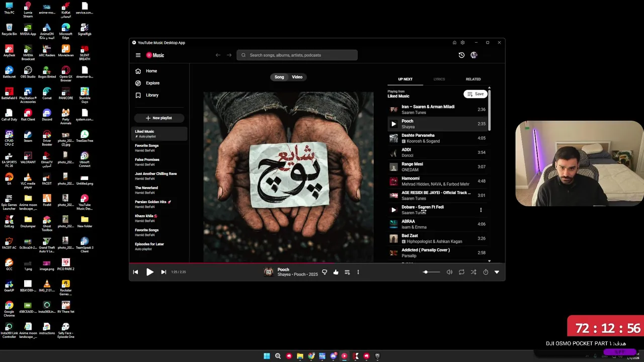Viewport: 644px width, 362px height.
Task: Focus the song search field
Action: (297, 55)
